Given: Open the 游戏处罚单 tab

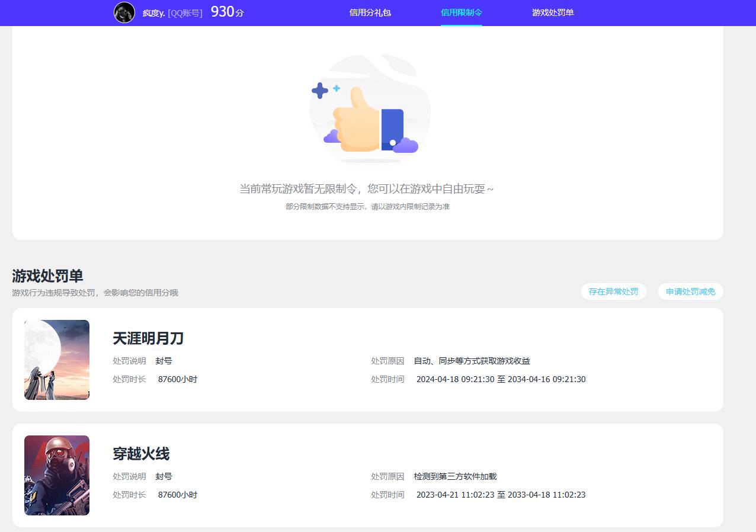Looking at the screenshot, I should pos(553,12).
